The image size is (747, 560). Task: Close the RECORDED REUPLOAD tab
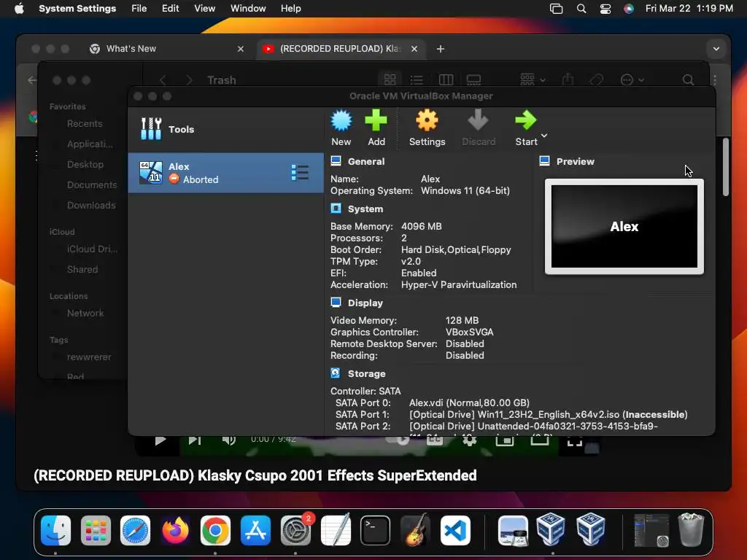414,49
